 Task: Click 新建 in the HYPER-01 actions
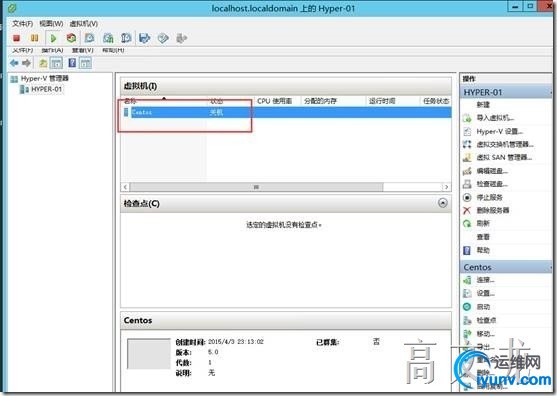(483, 105)
